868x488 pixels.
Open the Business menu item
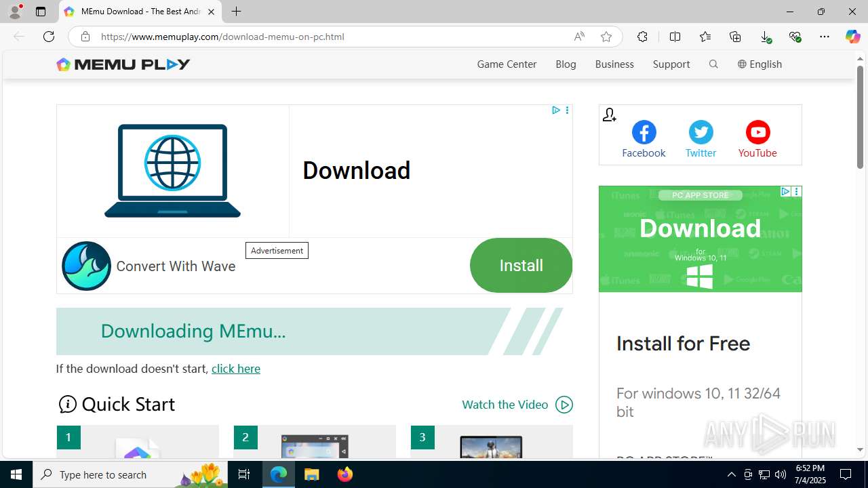(x=614, y=64)
